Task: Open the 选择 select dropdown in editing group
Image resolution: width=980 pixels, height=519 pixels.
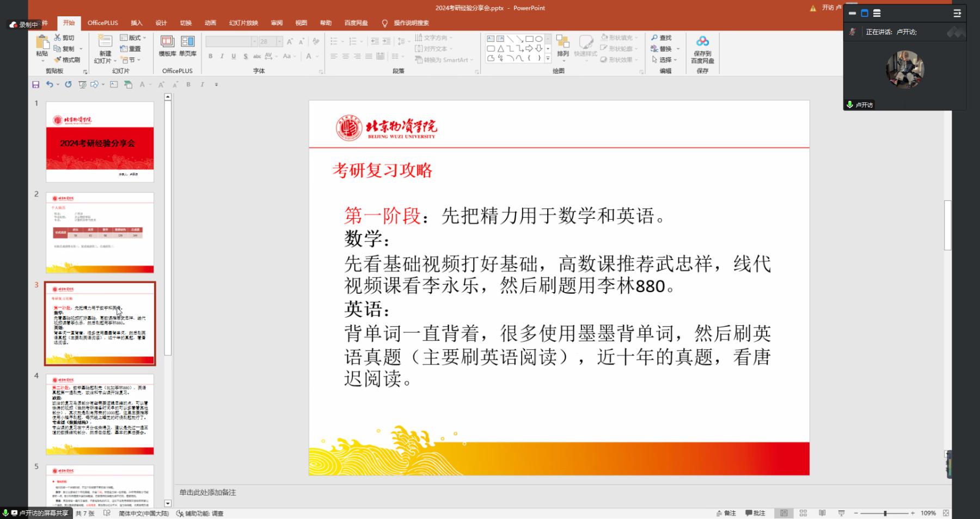Action: click(665, 60)
